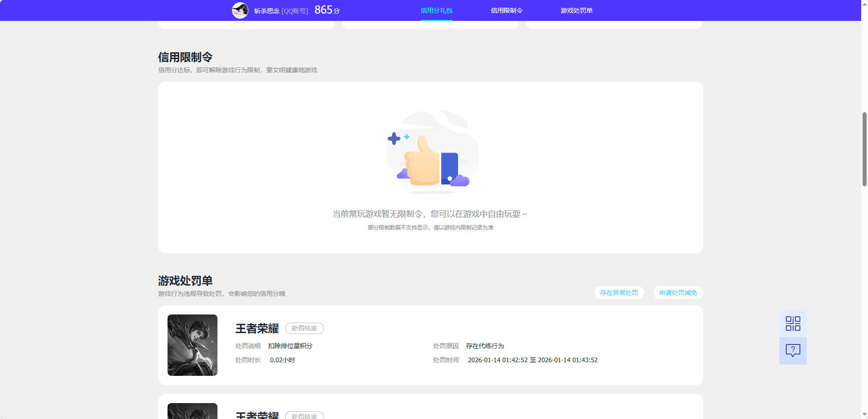Click the 申请处罚减免 button
This screenshot has height=419, width=868.
678,293
